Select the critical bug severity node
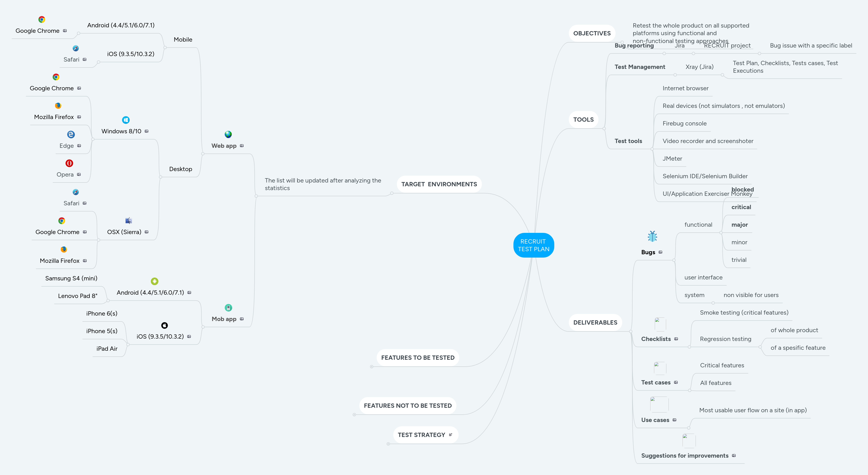The height and width of the screenshot is (475, 868). point(741,207)
